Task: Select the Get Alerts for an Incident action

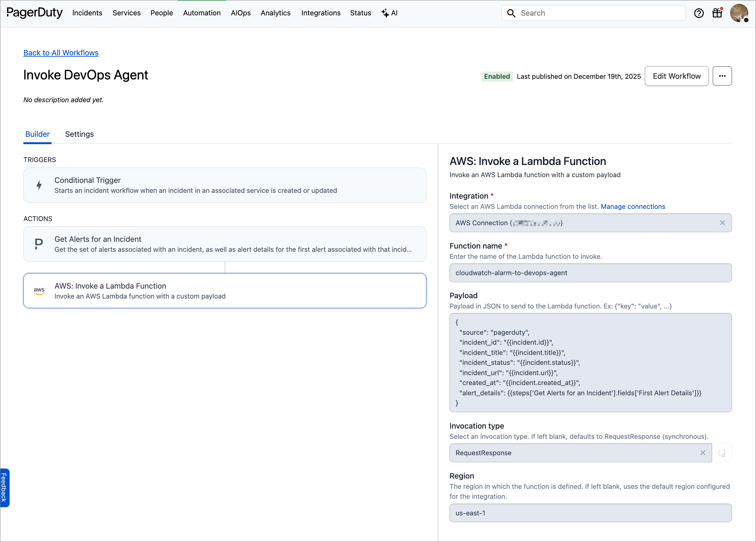Action: [x=225, y=244]
